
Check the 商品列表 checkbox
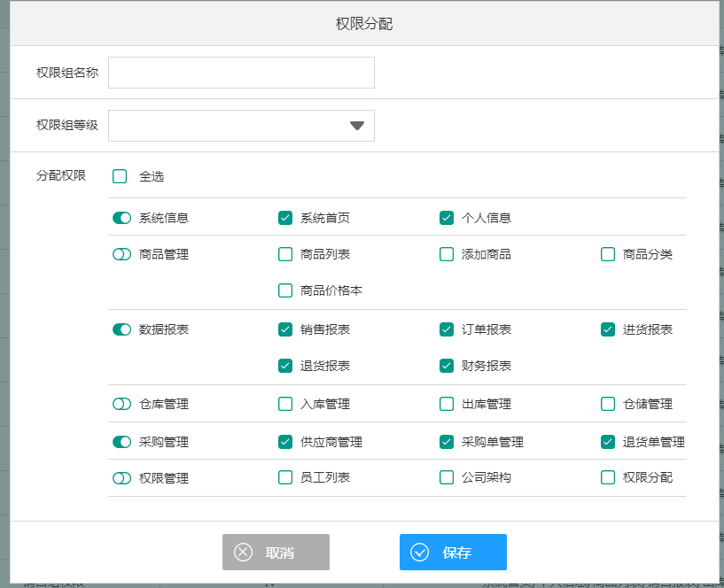tap(285, 255)
